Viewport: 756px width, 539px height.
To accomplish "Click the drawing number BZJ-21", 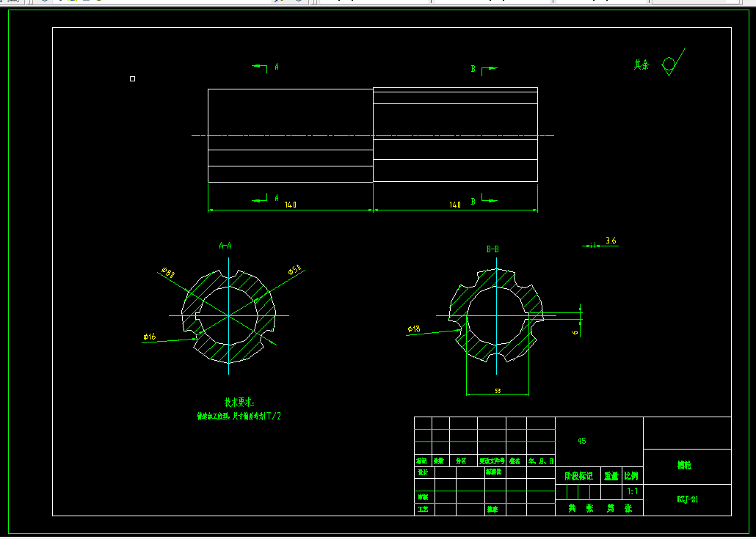I will 688,499.
